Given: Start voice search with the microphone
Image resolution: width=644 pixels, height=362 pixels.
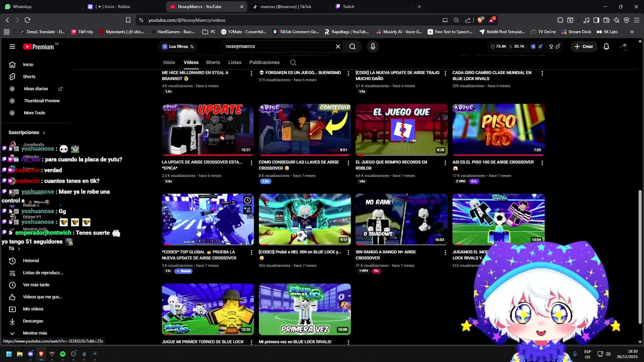Looking at the screenshot, I should [373, 46].
